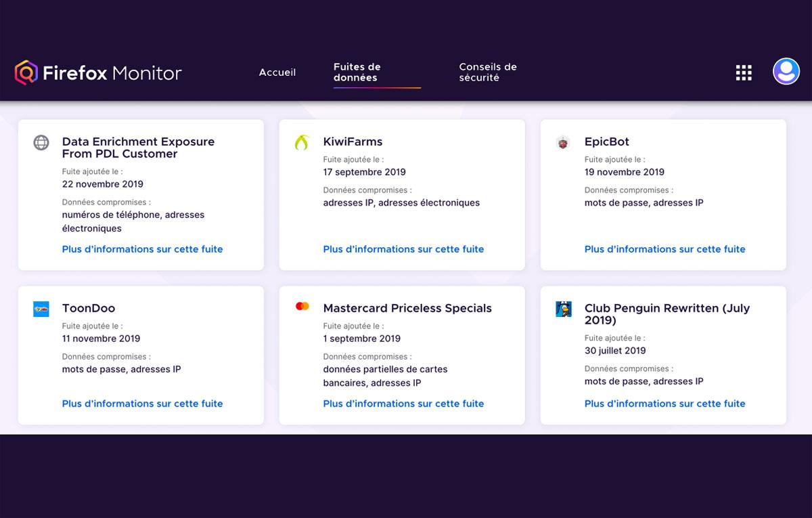Click the EpicBot shield logo icon
The width and height of the screenshot is (812, 518).
click(563, 143)
